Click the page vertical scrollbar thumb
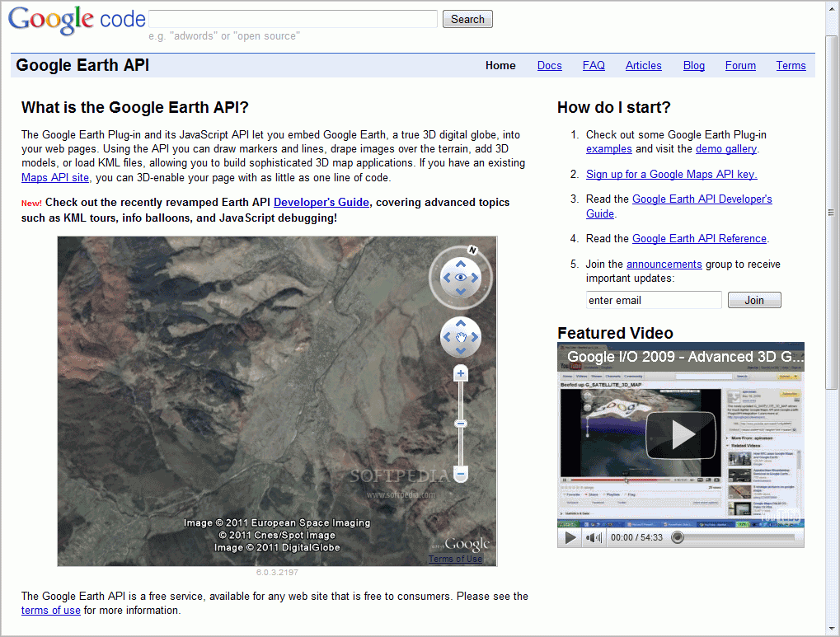Screen dimensions: 840x637 (x=831, y=213)
